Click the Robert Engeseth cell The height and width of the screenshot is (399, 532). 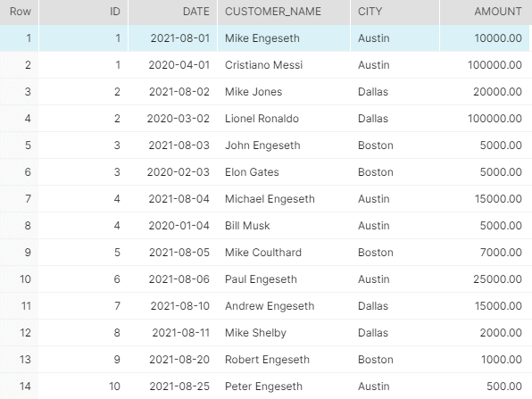coord(284,360)
